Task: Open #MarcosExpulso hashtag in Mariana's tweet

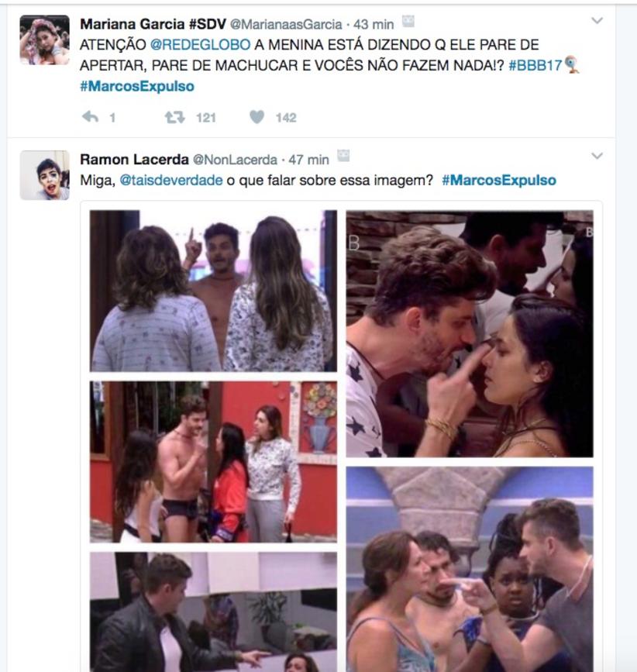Action: [x=137, y=86]
